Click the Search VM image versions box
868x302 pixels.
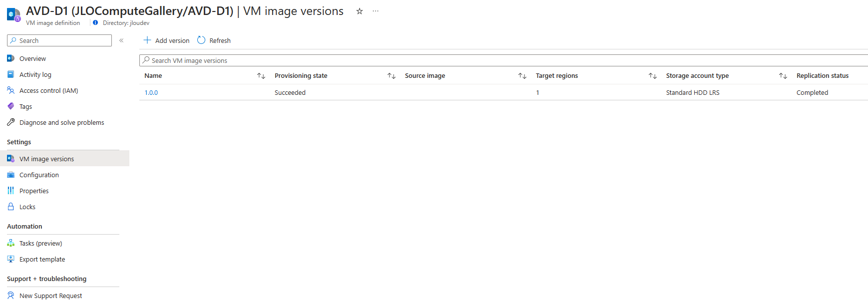[x=503, y=60]
